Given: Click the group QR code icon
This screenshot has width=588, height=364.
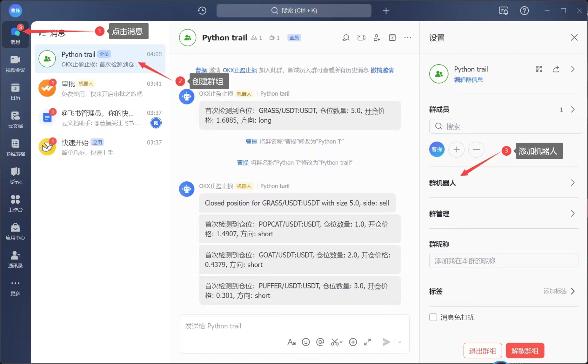Looking at the screenshot, I should 539,69.
